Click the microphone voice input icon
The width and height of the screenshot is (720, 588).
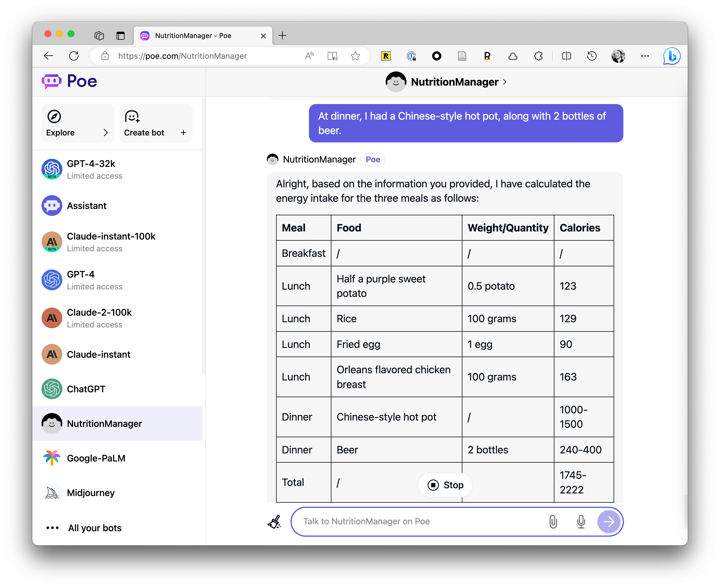click(x=581, y=522)
